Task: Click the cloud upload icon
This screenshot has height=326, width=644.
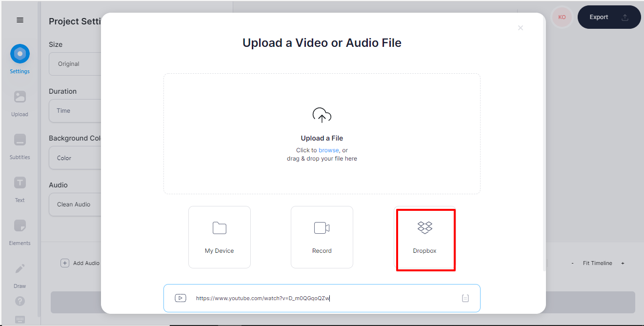Action: 322,116
